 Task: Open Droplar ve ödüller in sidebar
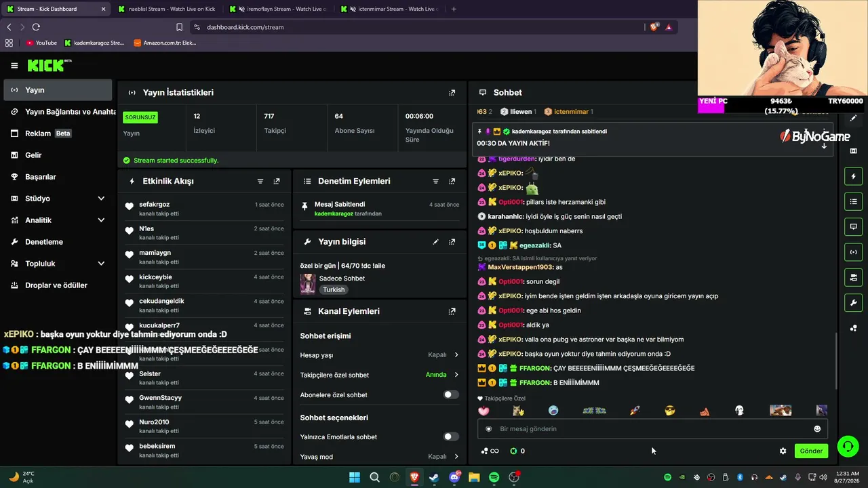pyautogui.click(x=58, y=285)
